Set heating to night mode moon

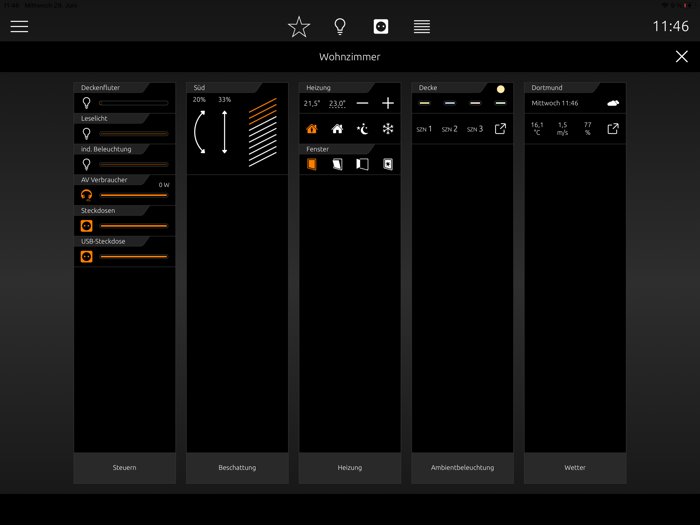point(362,129)
